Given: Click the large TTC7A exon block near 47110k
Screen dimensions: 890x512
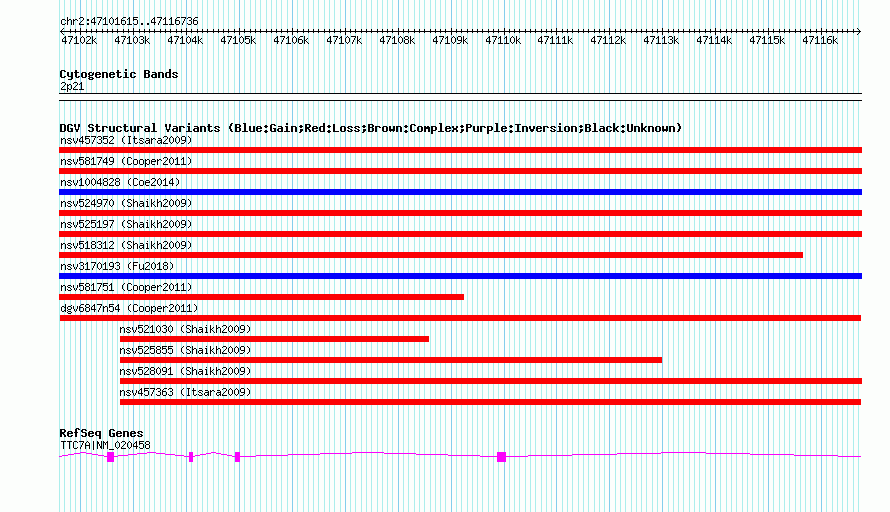Looking at the screenshot, I should 501,457.
